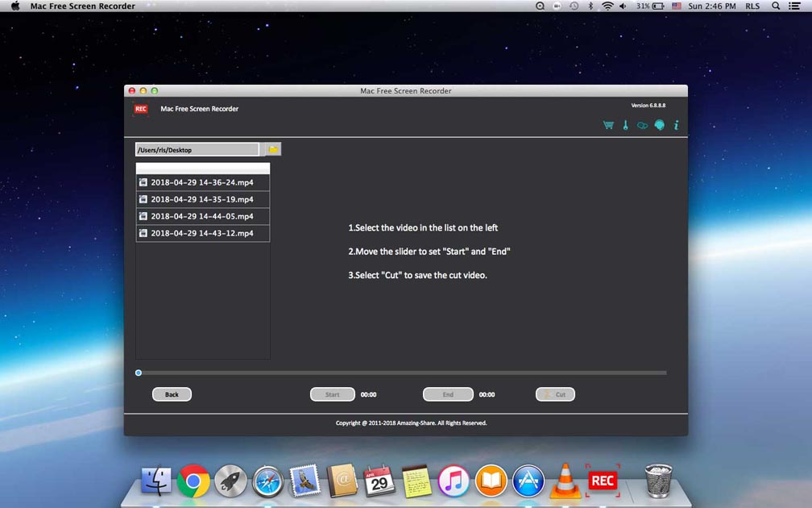Open Notification Center list icon in menu bar
812x508 pixels.
794,6
